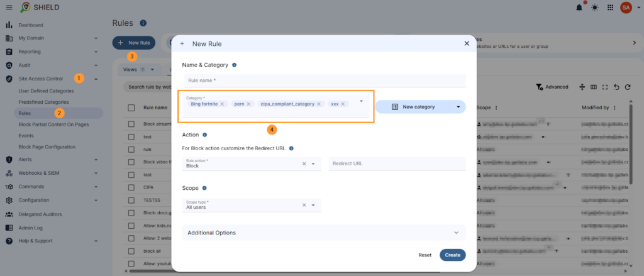Open the apps grid launcher
The height and width of the screenshot is (276, 644).
coord(610,8)
